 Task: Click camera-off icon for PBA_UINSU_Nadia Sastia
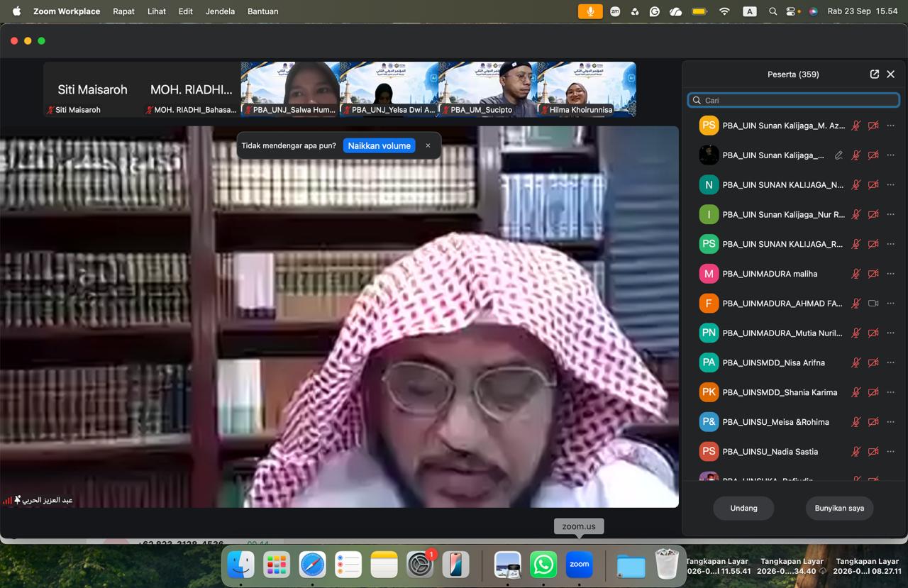[x=873, y=451]
